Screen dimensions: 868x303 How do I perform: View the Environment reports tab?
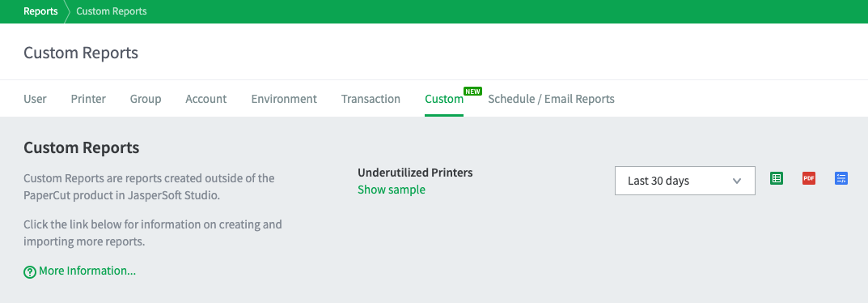(x=284, y=99)
